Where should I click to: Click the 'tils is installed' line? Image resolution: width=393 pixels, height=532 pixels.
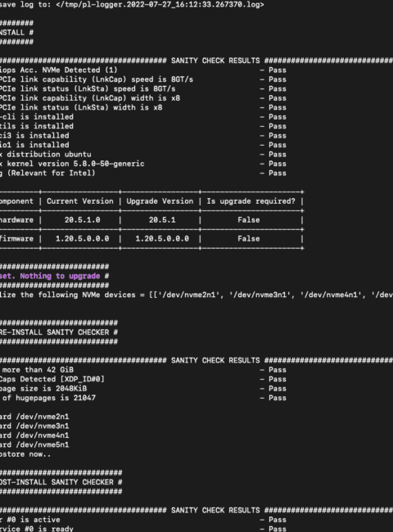pos(37,126)
